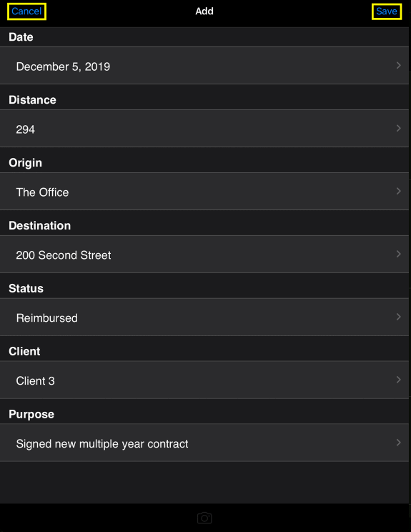Edit the purpose Signed new multiple year contract
This screenshot has height=532, width=411.
pyautogui.click(x=204, y=443)
